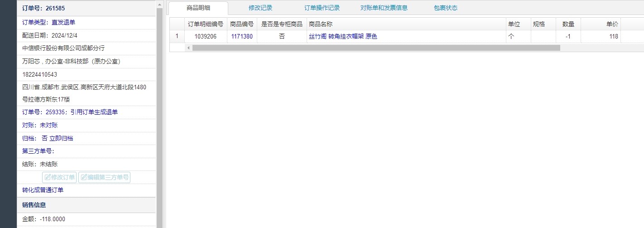Open referenced order 259335 link
Viewport: 644px width, 228px height.
coord(70,112)
